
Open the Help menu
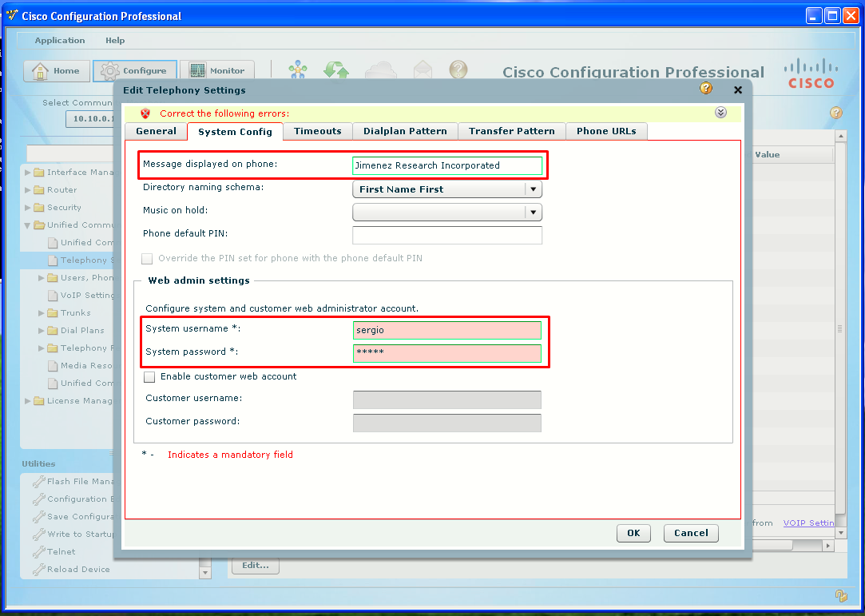pos(115,40)
